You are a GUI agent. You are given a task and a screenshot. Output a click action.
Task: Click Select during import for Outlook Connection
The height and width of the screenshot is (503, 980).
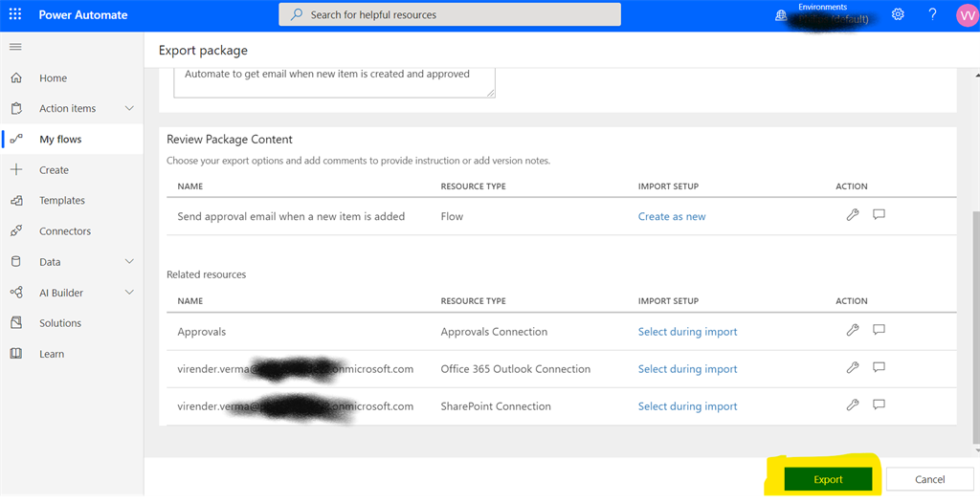(x=687, y=369)
